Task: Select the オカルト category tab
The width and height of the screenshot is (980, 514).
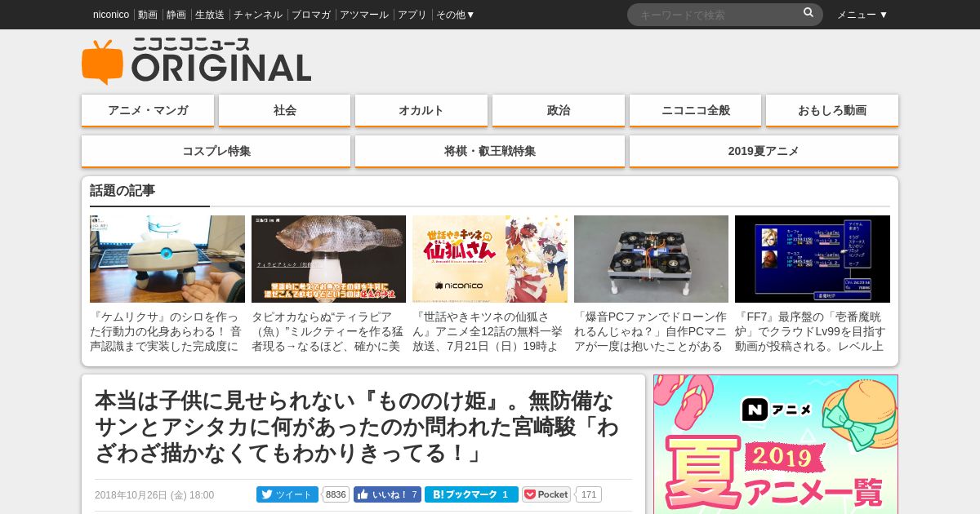Action: click(x=421, y=110)
